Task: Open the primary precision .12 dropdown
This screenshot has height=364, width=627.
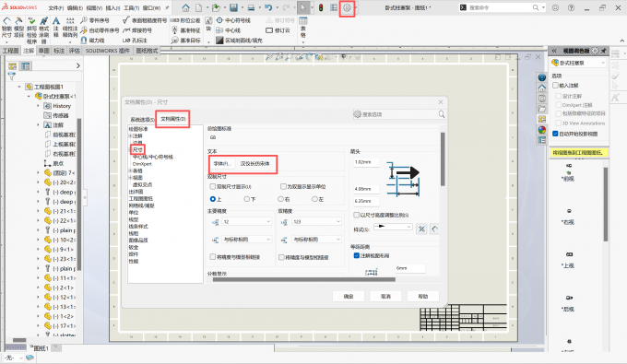Action: click(x=247, y=222)
